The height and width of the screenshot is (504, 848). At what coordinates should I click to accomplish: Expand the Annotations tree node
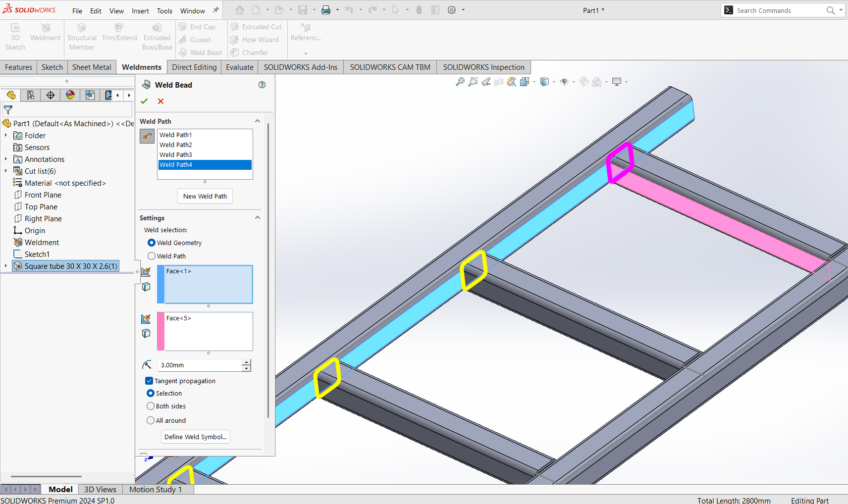point(6,159)
